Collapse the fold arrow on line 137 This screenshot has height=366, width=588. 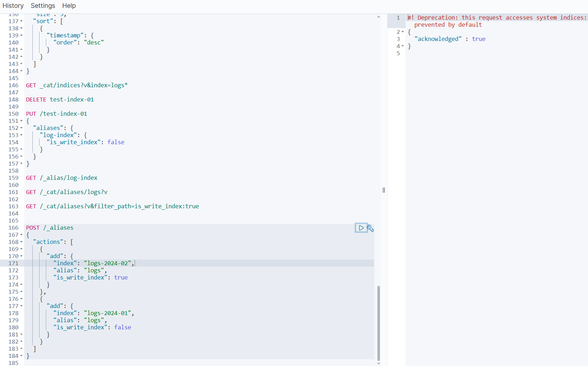[x=21, y=21]
